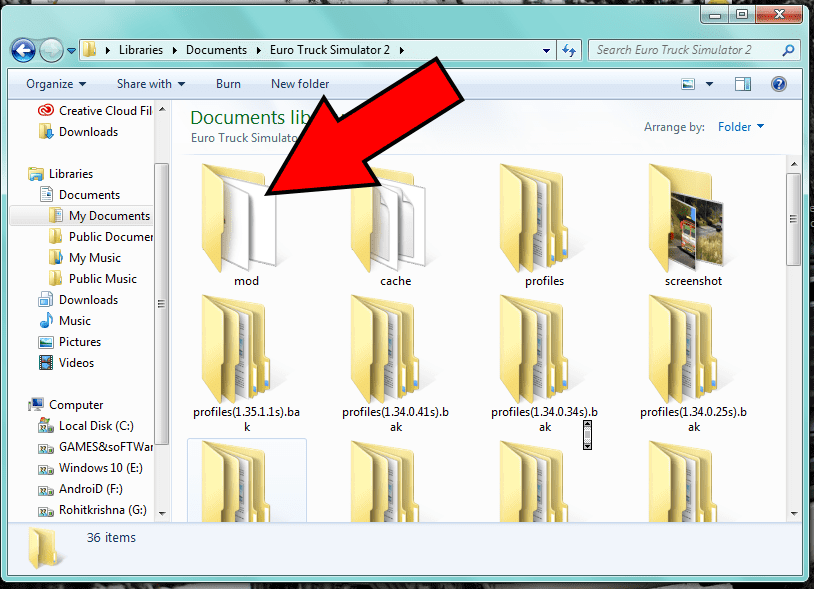This screenshot has width=814, height=589.
Task: Select Libraries in navigation pane
Action: (61, 174)
